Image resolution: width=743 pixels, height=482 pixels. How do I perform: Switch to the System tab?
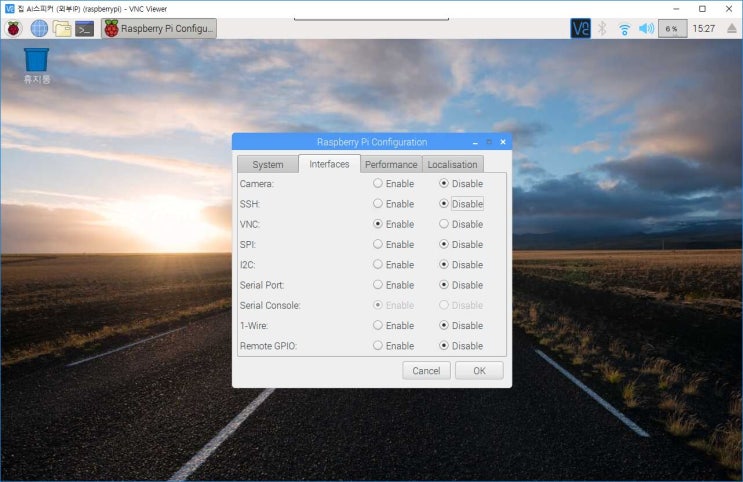(x=268, y=164)
